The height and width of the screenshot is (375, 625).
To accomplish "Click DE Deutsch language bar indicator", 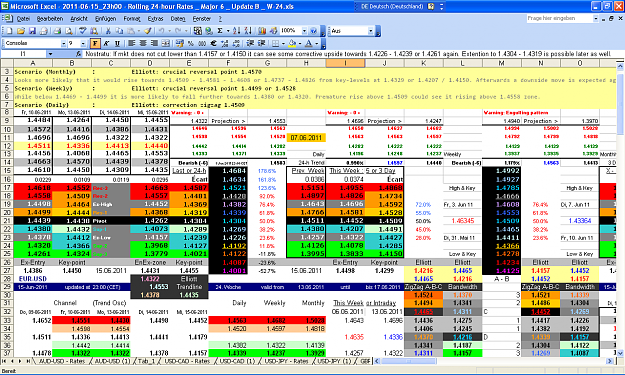I will 392,6.
